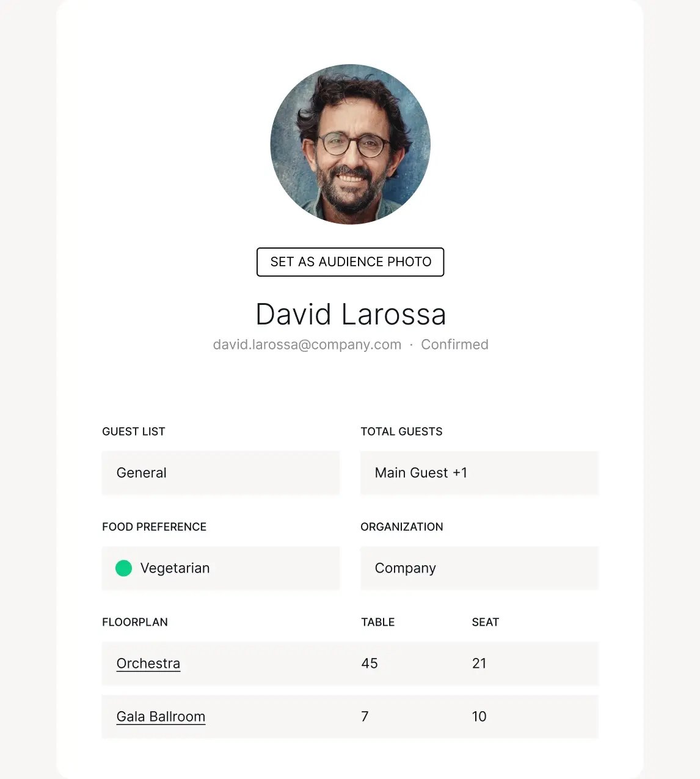
Task: Click seat number 21 in Orchestra row
Action: 479,664
